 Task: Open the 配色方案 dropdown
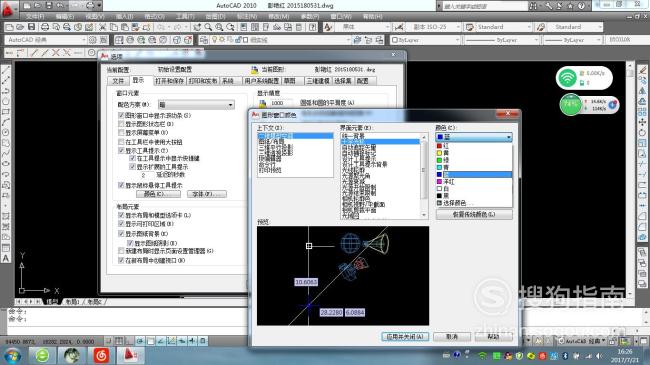196,105
